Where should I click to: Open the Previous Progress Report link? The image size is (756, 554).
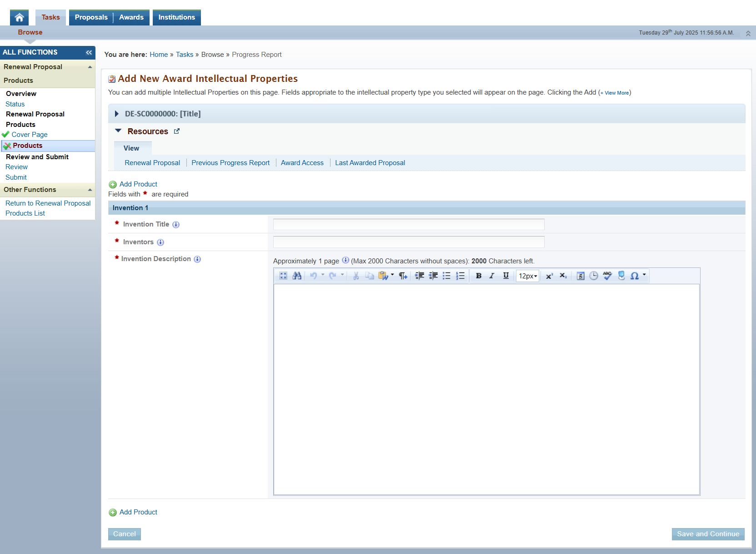pyautogui.click(x=230, y=163)
